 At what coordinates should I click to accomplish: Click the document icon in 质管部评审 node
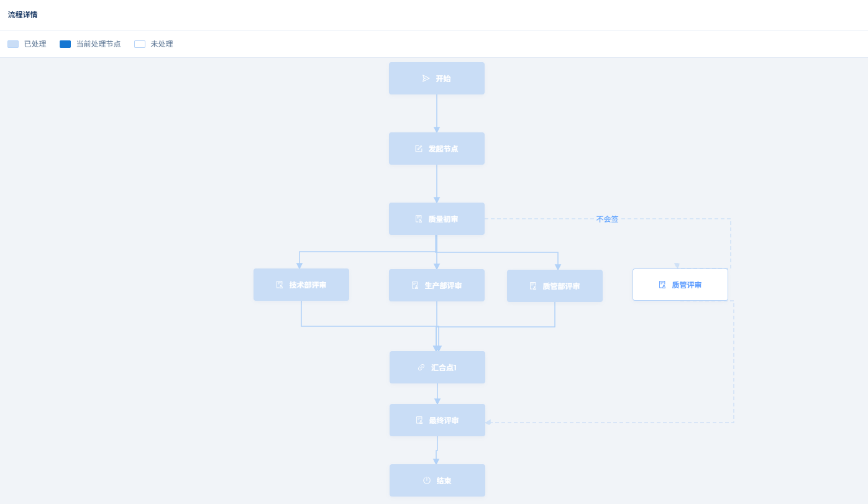pyautogui.click(x=532, y=286)
